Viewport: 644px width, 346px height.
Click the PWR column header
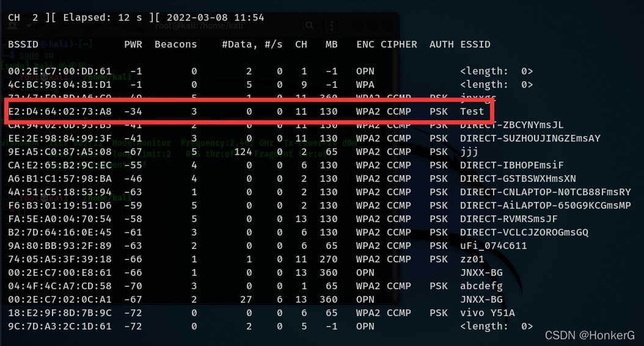(x=133, y=45)
